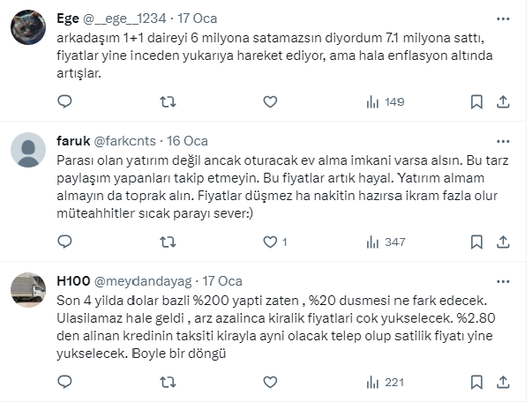
Task: Retweet faruk's post
Action: [x=167, y=242]
